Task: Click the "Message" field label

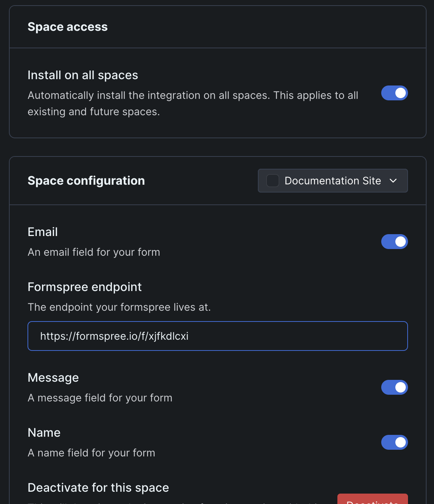Action: 53,377
